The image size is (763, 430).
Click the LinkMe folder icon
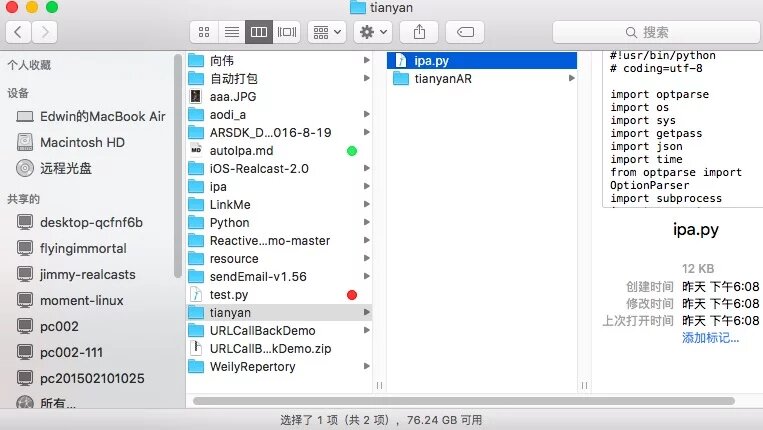196,204
